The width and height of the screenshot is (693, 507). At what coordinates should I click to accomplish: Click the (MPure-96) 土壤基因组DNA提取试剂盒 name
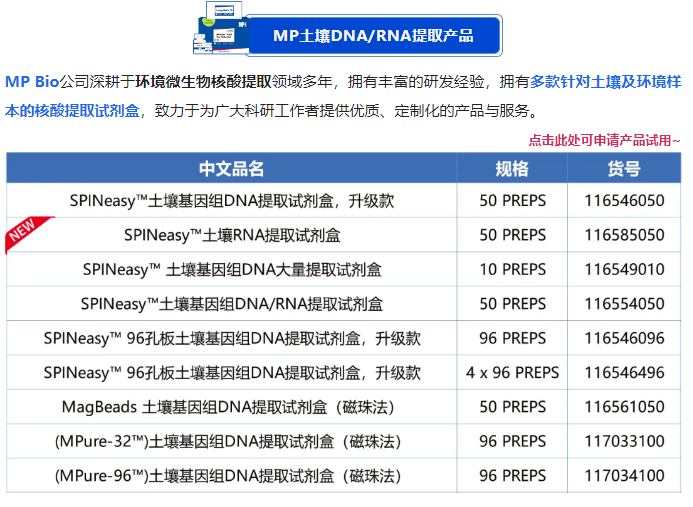(228, 476)
